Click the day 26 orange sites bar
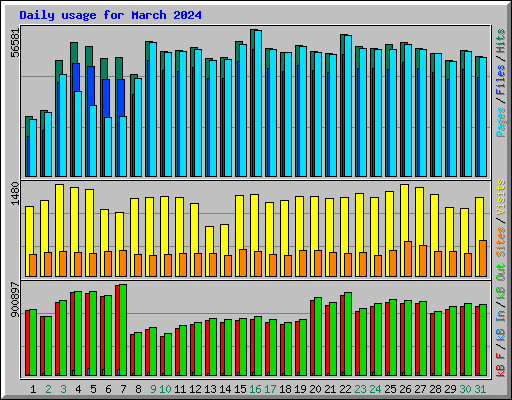The image size is (512, 400). point(408,259)
